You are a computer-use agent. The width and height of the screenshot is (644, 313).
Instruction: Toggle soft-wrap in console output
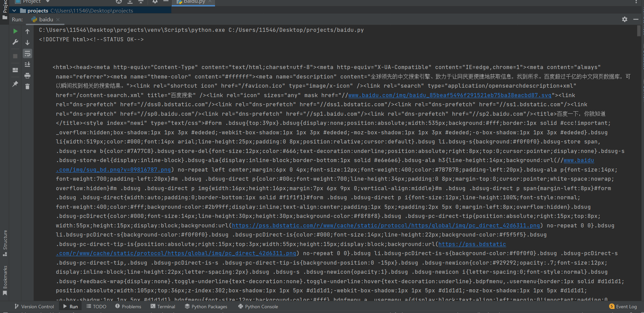click(27, 53)
